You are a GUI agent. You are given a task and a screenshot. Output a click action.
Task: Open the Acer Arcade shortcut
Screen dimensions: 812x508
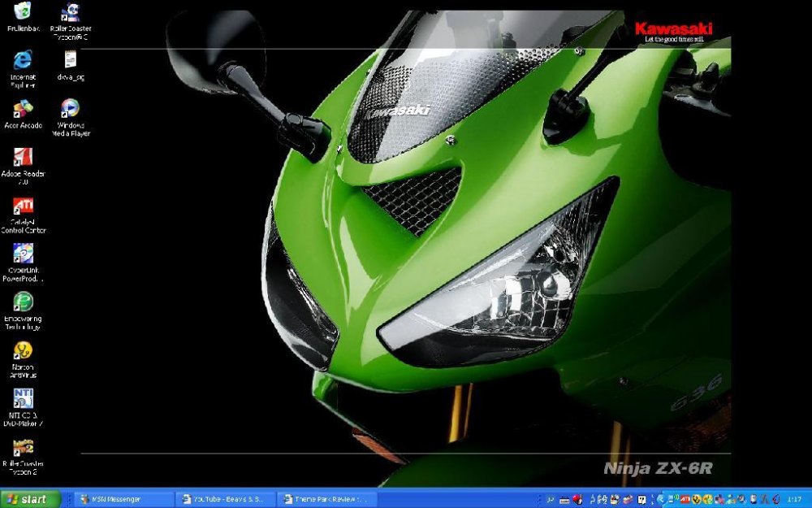(23, 108)
